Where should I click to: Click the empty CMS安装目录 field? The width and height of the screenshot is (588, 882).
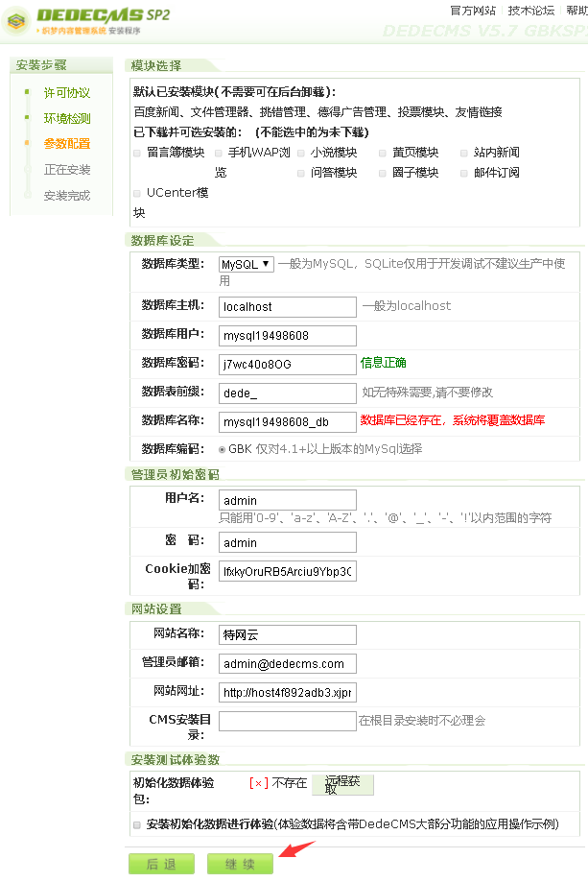[287, 721]
